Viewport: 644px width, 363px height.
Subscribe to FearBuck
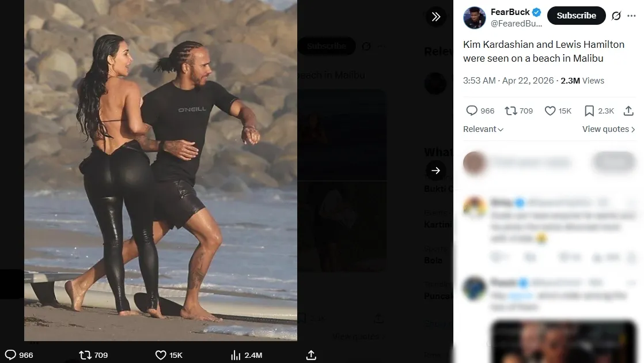coord(576,16)
